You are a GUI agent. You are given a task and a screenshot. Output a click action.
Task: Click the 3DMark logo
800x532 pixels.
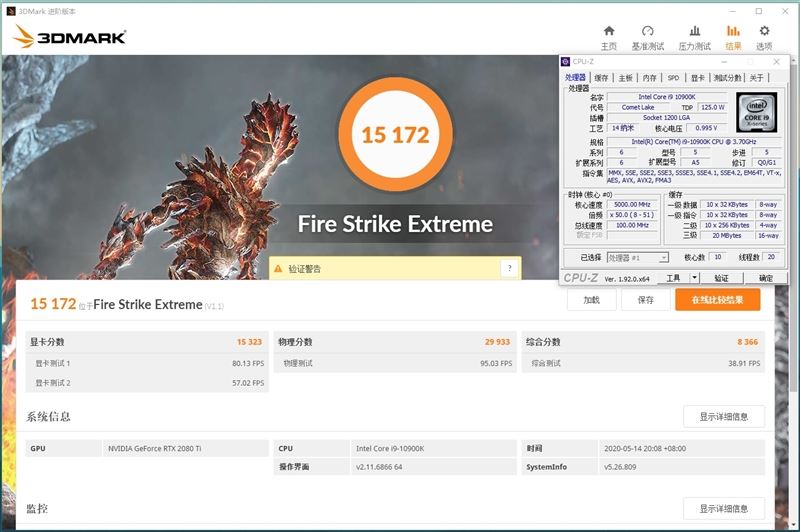pyautogui.click(x=70, y=37)
